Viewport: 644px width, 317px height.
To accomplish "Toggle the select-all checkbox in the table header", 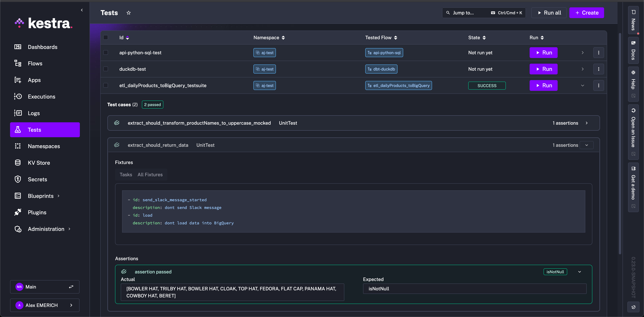I will (x=106, y=37).
